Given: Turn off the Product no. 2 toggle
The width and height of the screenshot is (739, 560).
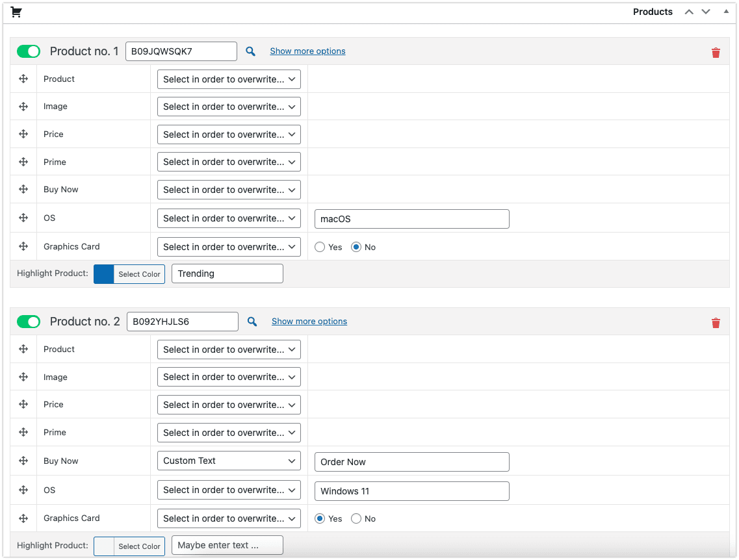Looking at the screenshot, I should click(x=29, y=322).
